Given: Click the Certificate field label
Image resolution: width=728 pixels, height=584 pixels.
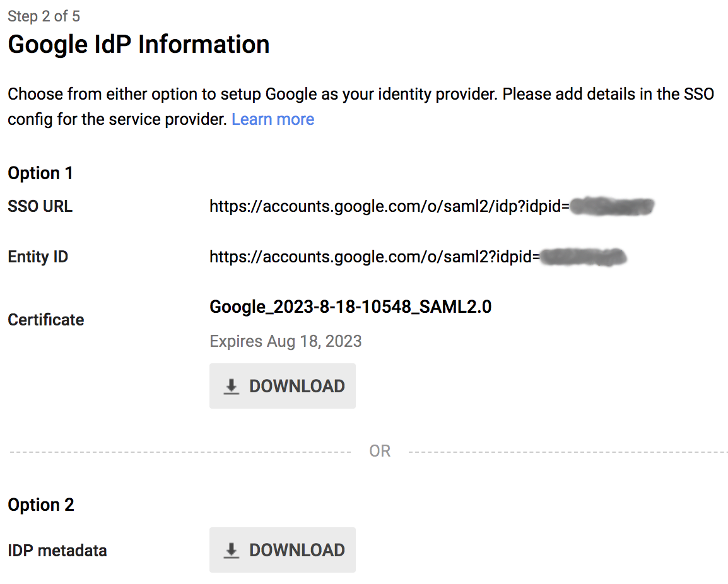Looking at the screenshot, I should [45, 319].
